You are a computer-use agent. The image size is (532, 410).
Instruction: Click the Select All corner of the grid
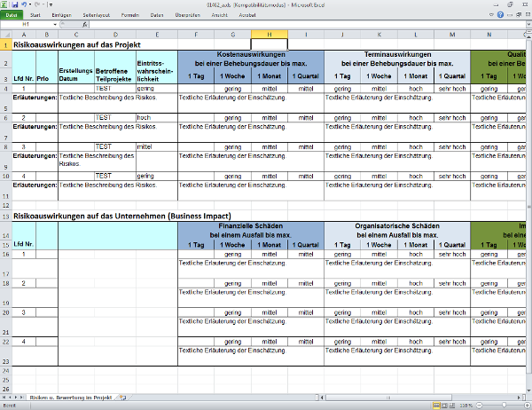6,34
